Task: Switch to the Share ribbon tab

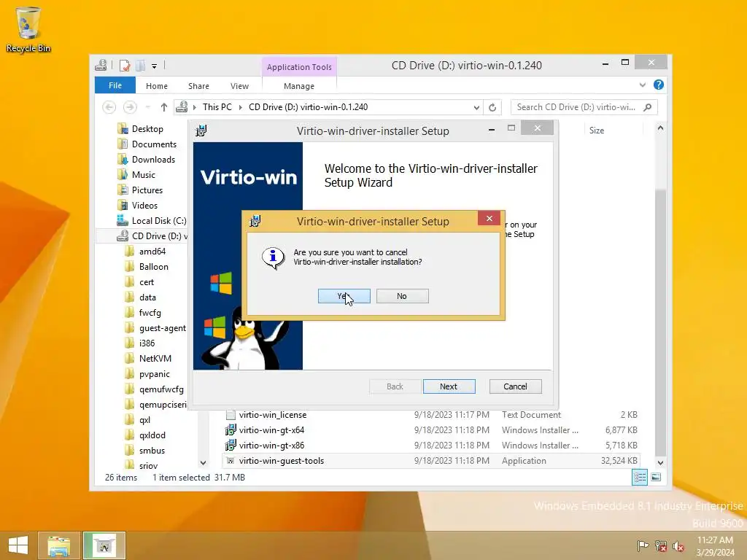Action: (x=198, y=86)
